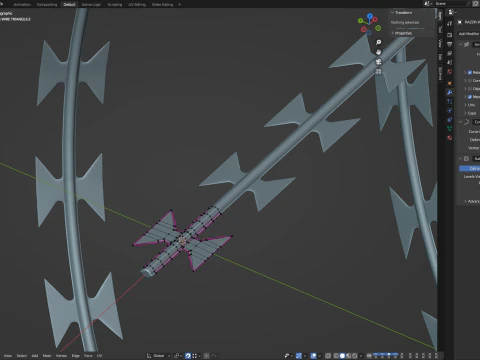Open the View Layer properties tab icon
The image size is (480, 360).
tap(450, 53)
